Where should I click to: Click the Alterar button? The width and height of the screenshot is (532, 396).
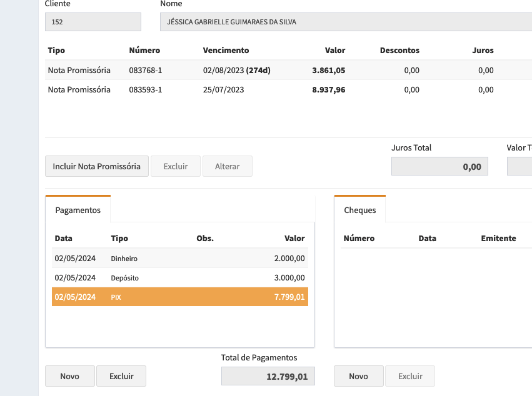tap(227, 167)
